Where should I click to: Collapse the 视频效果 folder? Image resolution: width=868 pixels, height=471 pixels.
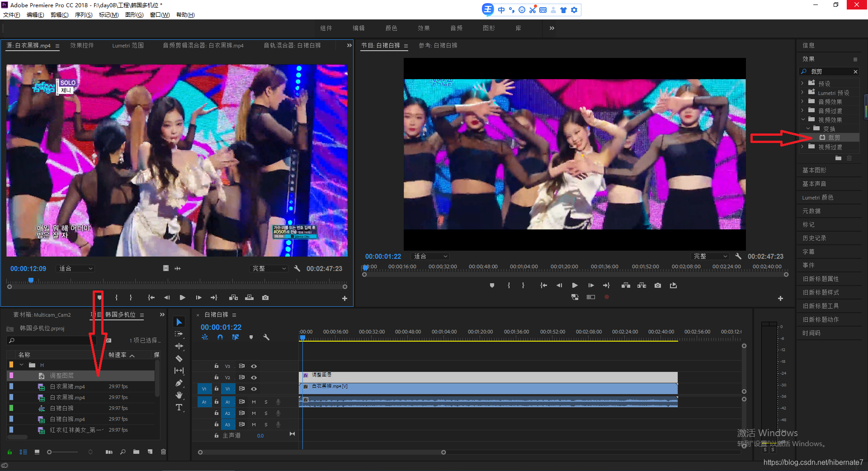click(803, 119)
